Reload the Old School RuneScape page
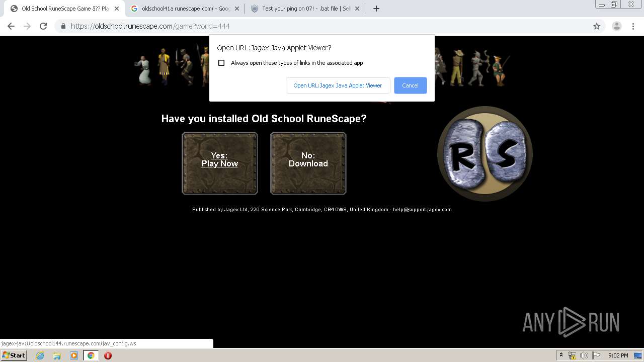 (x=43, y=26)
